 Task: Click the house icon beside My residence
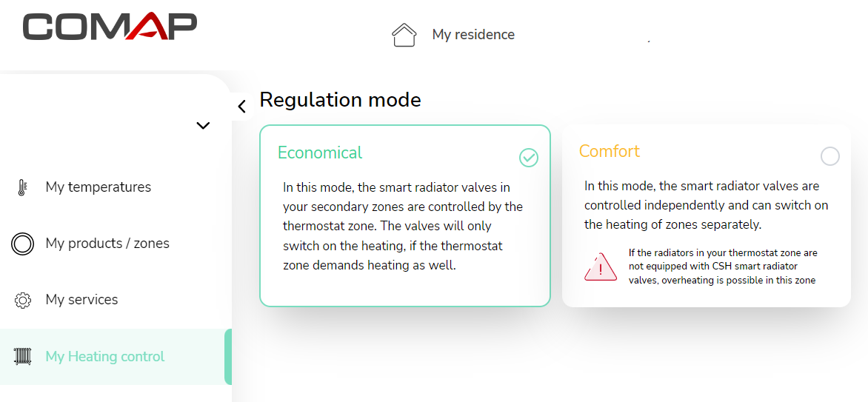[x=404, y=34]
